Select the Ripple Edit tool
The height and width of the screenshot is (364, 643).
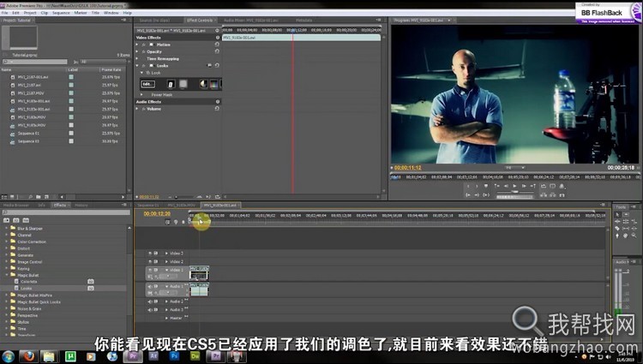tap(617, 222)
